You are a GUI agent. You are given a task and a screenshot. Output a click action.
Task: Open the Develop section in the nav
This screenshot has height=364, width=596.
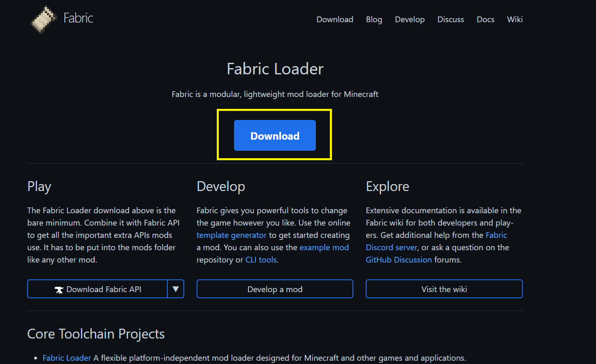[410, 19]
